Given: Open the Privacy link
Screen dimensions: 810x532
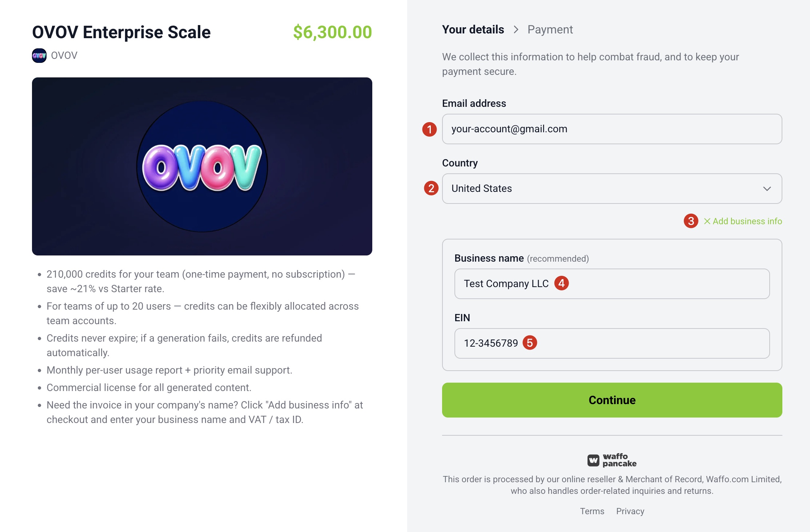Looking at the screenshot, I should [x=630, y=511].
